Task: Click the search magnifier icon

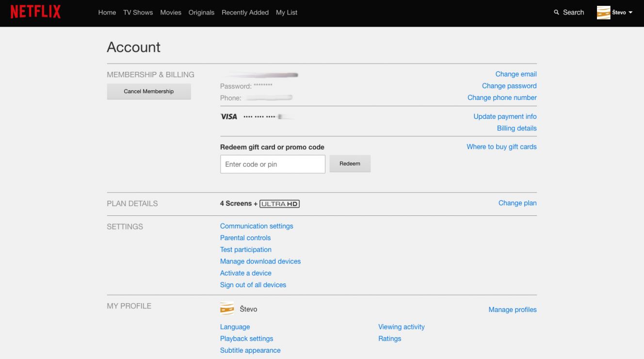Action: [556, 13]
